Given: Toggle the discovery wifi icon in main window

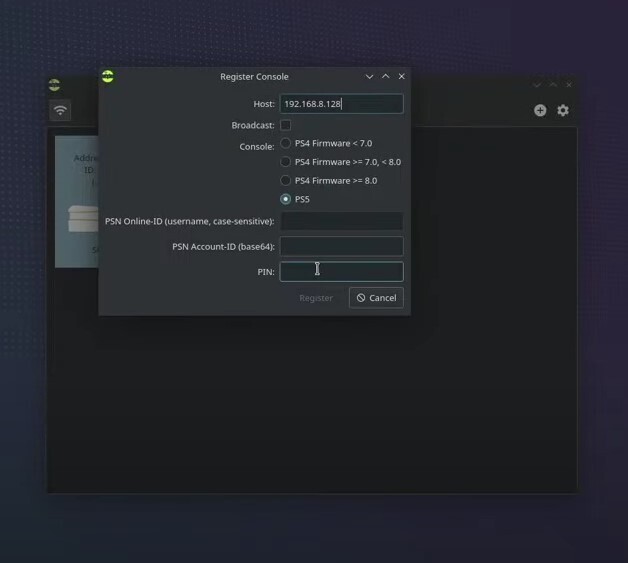Looking at the screenshot, I should [x=60, y=110].
